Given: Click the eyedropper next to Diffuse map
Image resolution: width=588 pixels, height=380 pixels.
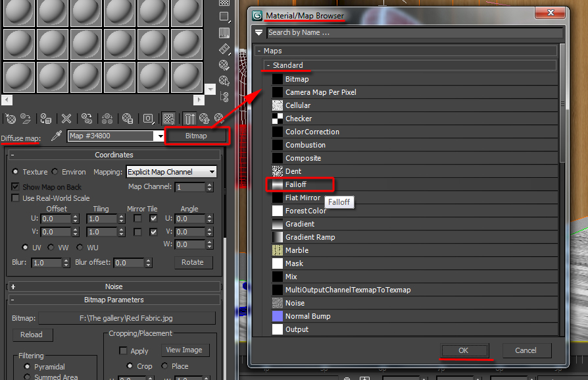Looking at the screenshot, I should 56,136.
